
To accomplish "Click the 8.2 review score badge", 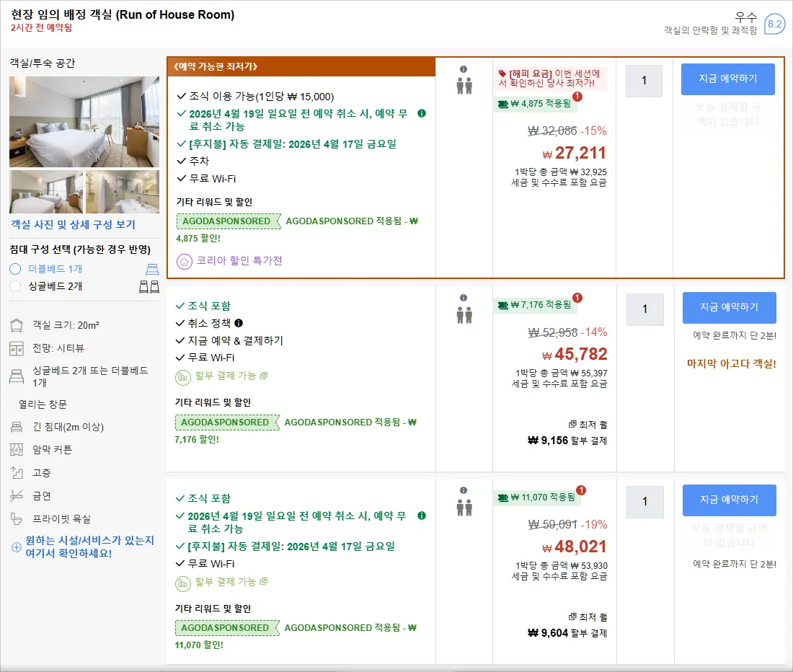I will [x=774, y=24].
